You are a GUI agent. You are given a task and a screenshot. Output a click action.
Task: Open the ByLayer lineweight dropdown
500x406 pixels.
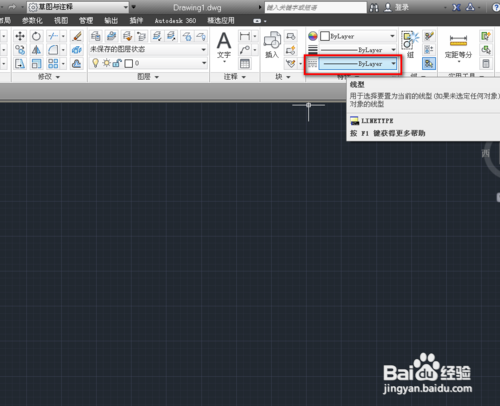tap(358, 50)
